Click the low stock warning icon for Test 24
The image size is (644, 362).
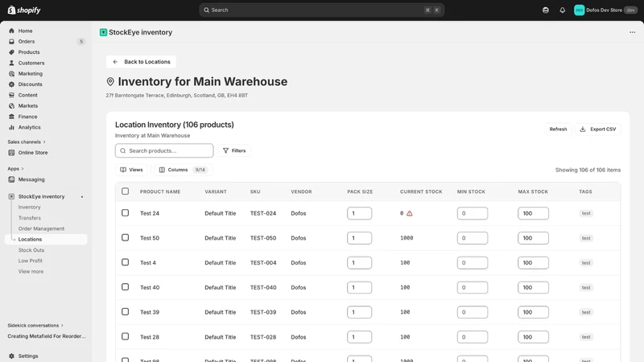[x=410, y=213]
